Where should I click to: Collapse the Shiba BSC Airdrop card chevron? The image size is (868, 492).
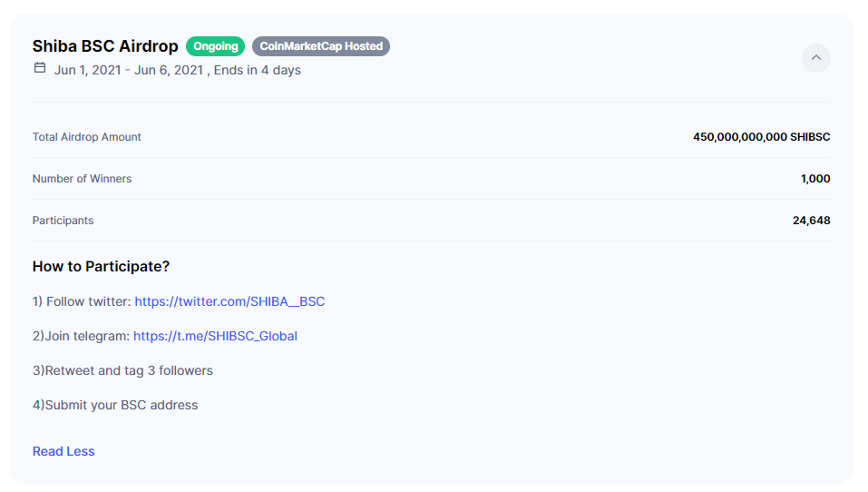816,57
